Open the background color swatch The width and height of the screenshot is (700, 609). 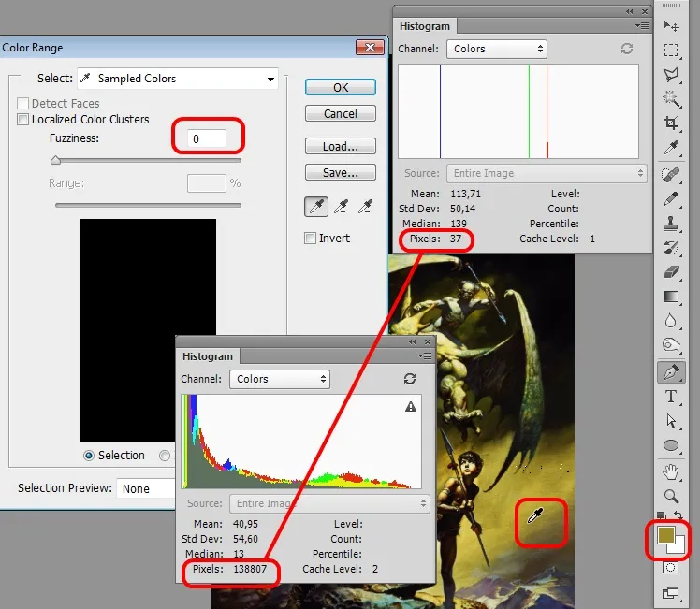point(679,548)
